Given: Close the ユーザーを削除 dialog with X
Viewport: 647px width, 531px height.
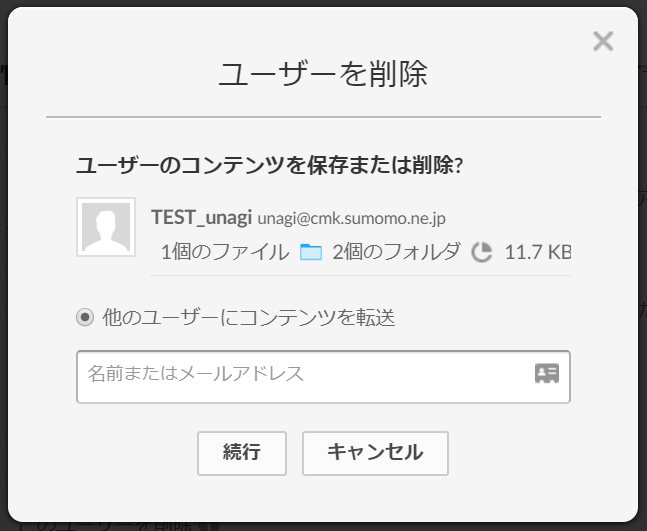Looking at the screenshot, I should pos(603,41).
